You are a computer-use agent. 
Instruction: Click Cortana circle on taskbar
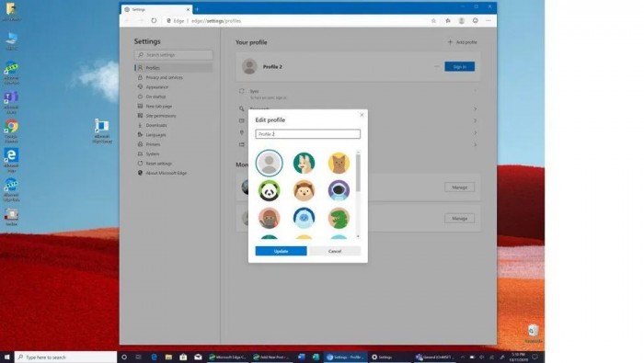tap(124, 357)
